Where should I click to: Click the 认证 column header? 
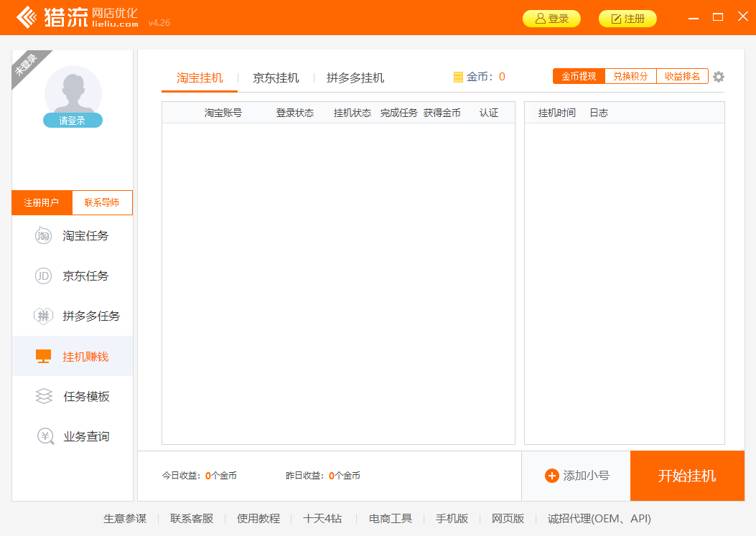pyautogui.click(x=489, y=113)
